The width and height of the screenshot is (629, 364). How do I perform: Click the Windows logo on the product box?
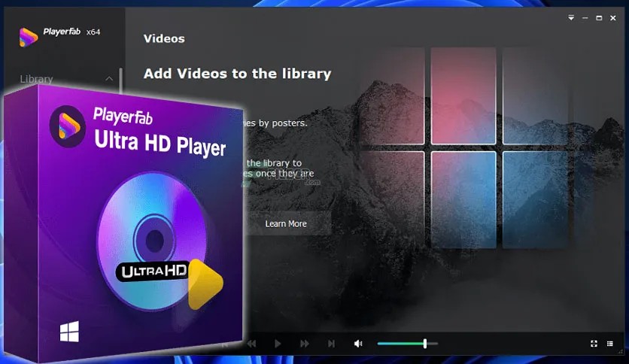(69, 332)
